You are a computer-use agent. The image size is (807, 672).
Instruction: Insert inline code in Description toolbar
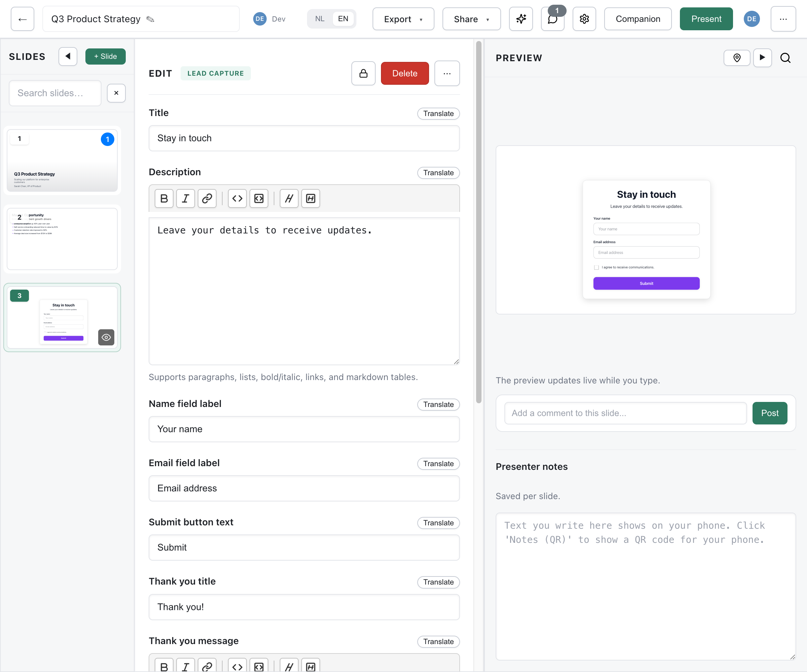tap(237, 198)
